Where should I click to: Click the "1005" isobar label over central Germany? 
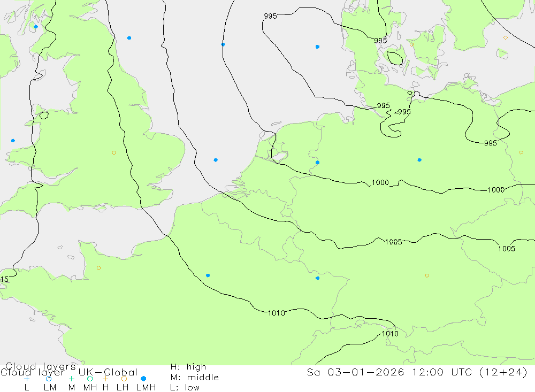click(x=393, y=242)
